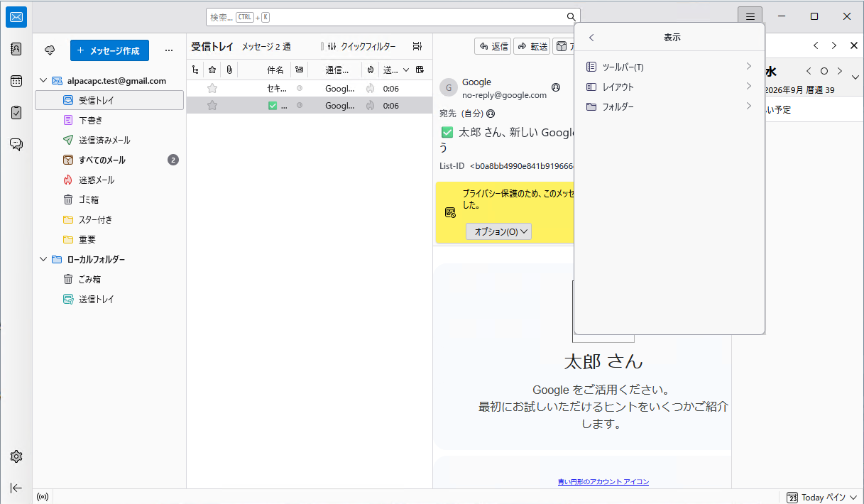Go to today in mini calendar

[824, 71]
